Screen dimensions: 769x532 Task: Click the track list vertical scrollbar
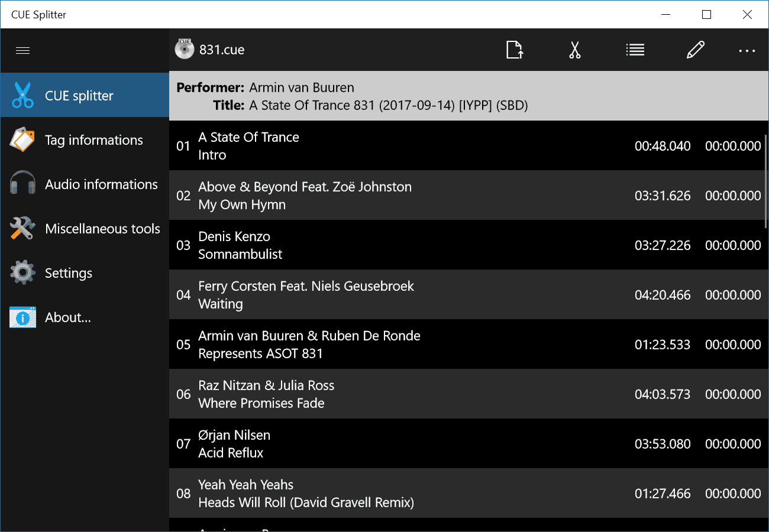click(767, 181)
